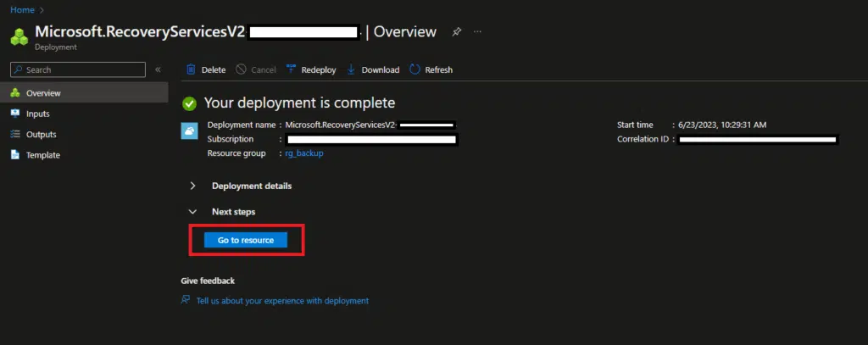Click the Redeploy icon

(x=292, y=70)
